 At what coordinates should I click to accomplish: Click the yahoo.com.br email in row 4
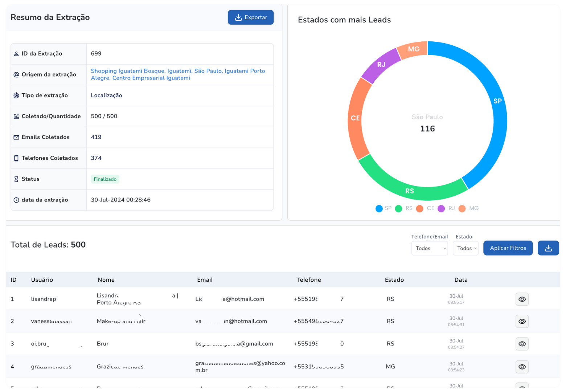pos(240,367)
